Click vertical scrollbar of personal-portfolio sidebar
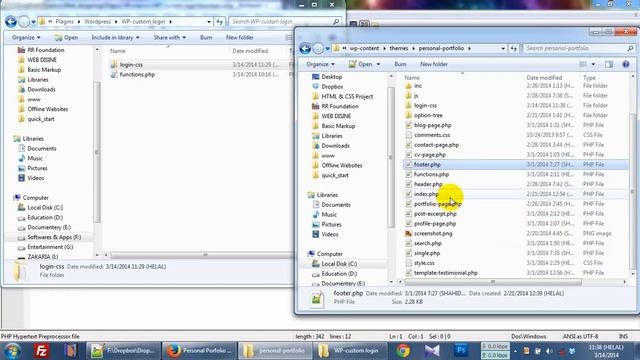Screen dimensions: 640x360 [391, 157]
